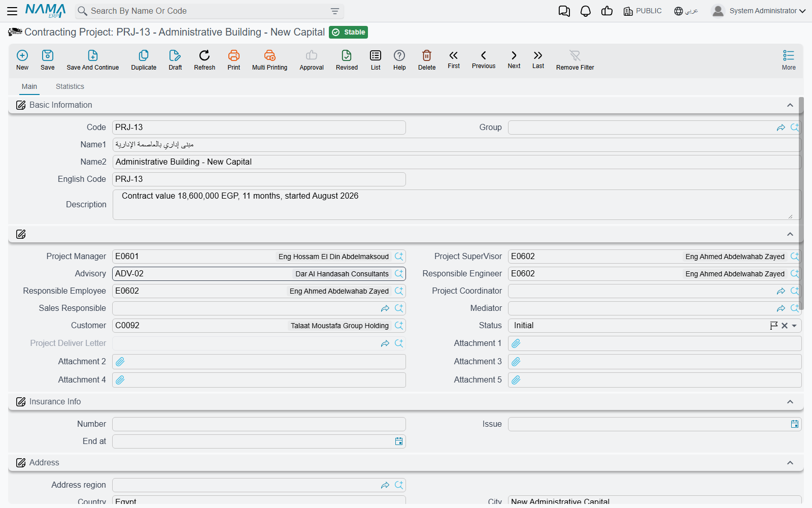
Task: Click the Code field PRJ-13
Action: (259, 128)
